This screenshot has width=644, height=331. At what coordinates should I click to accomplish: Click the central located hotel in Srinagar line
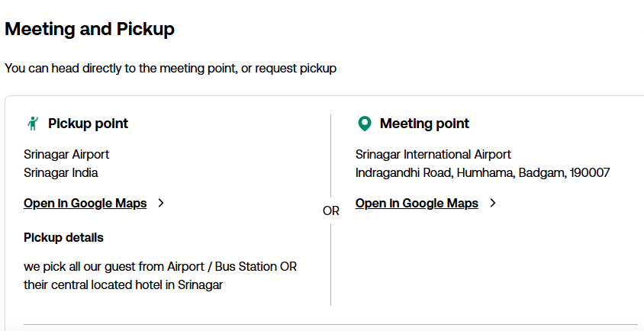point(123,285)
